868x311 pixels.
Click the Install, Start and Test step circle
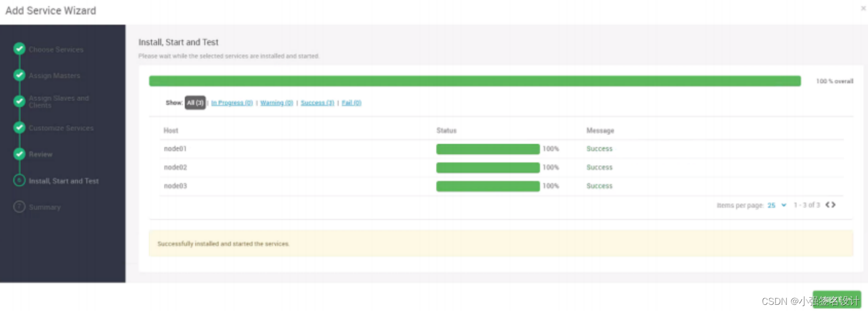[20, 180]
